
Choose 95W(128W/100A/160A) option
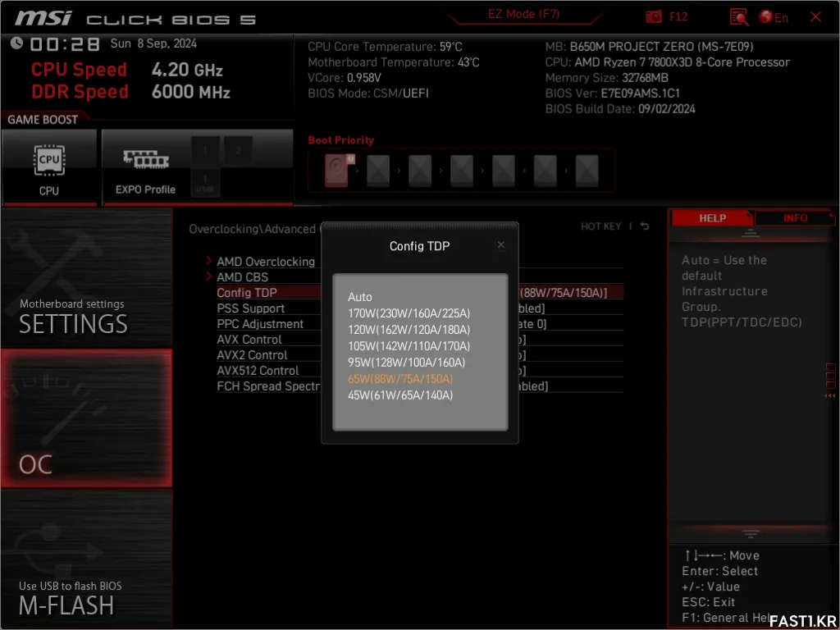tap(407, 362)
